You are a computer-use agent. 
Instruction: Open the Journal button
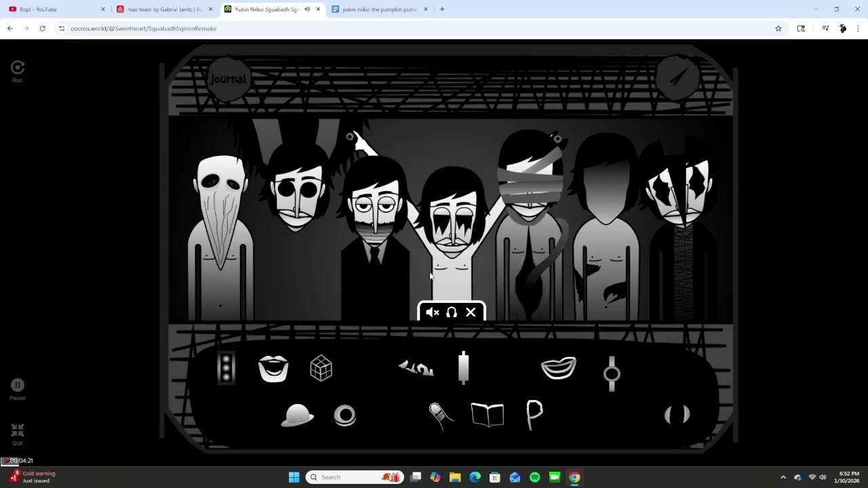click(229, 79)
